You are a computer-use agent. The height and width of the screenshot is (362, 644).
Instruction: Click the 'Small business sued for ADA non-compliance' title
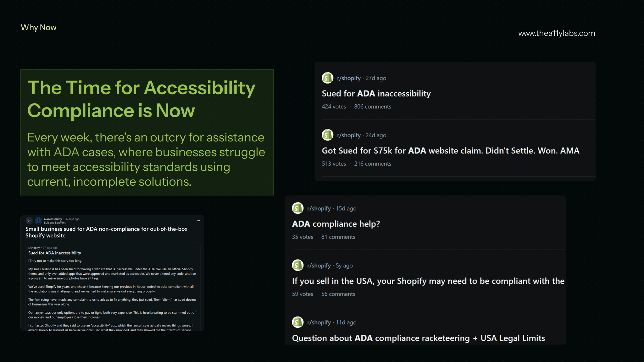106,232
